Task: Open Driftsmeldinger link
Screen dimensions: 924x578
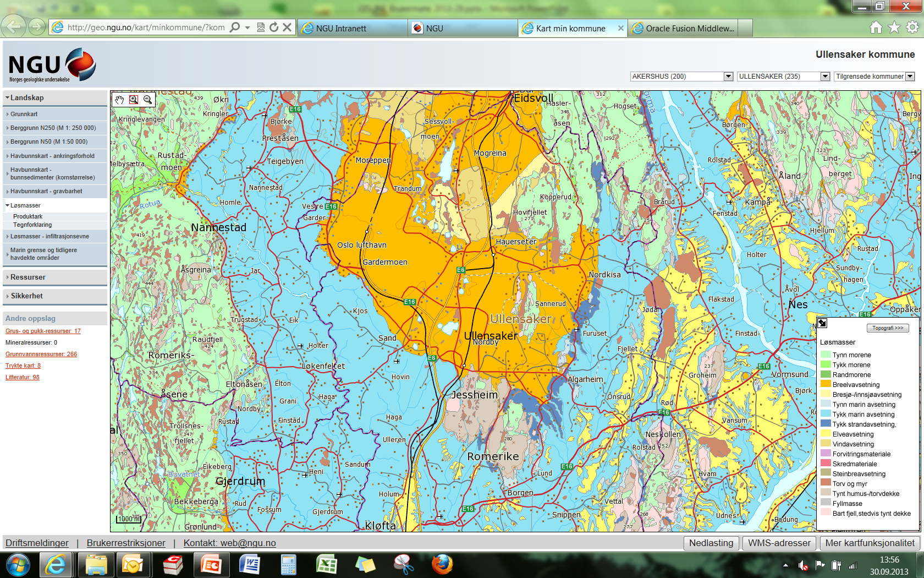Action: 37,543
